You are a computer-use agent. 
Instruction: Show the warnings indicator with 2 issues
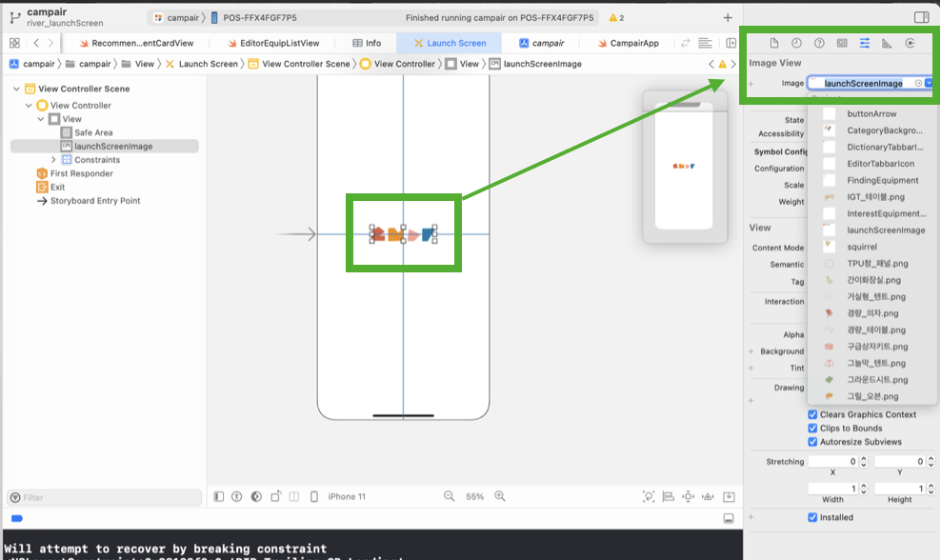tap(617, 17)
